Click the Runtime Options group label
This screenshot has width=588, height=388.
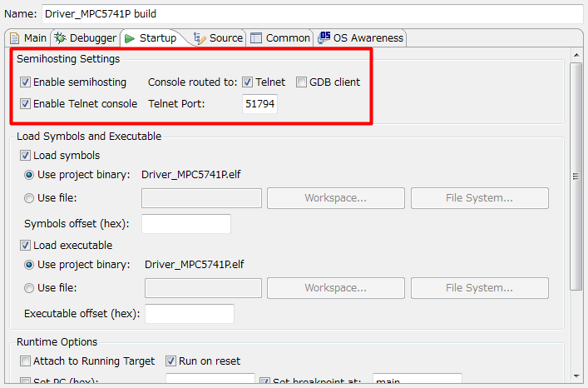57,342
